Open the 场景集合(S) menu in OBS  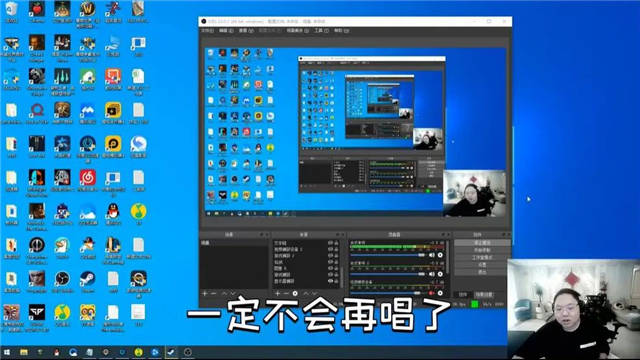coord(298,31)
